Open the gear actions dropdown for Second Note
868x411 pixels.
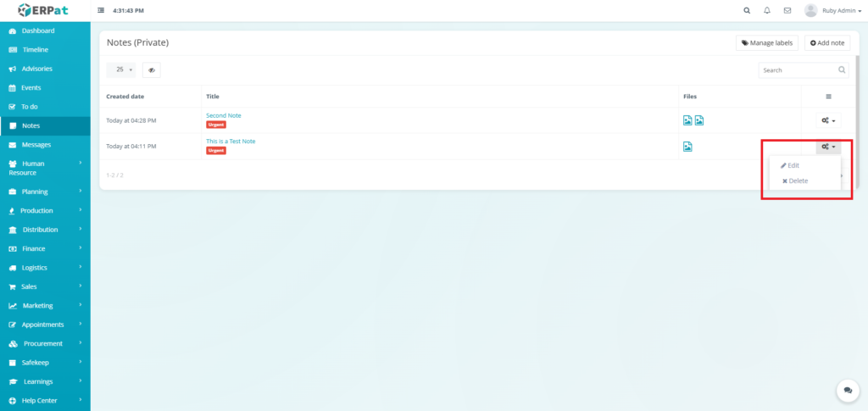click(828, 121)
